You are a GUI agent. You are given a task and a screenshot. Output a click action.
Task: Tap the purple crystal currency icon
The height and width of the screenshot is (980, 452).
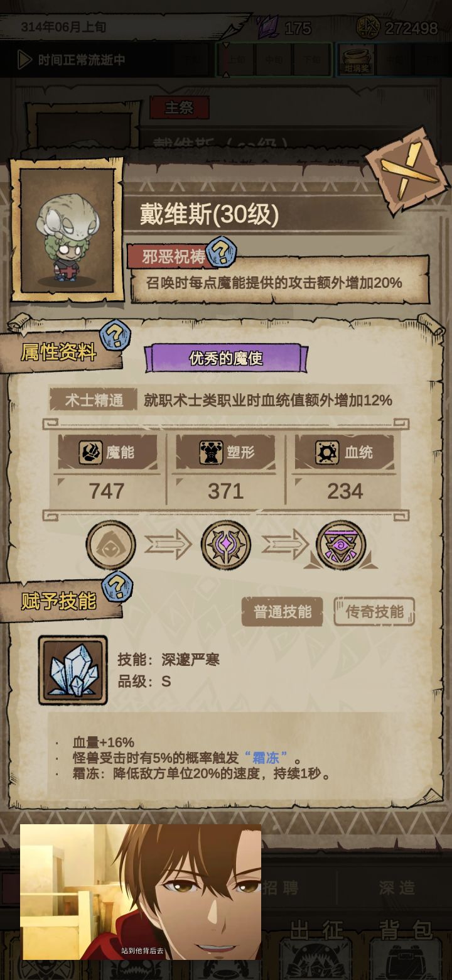(x=268, y=27)
